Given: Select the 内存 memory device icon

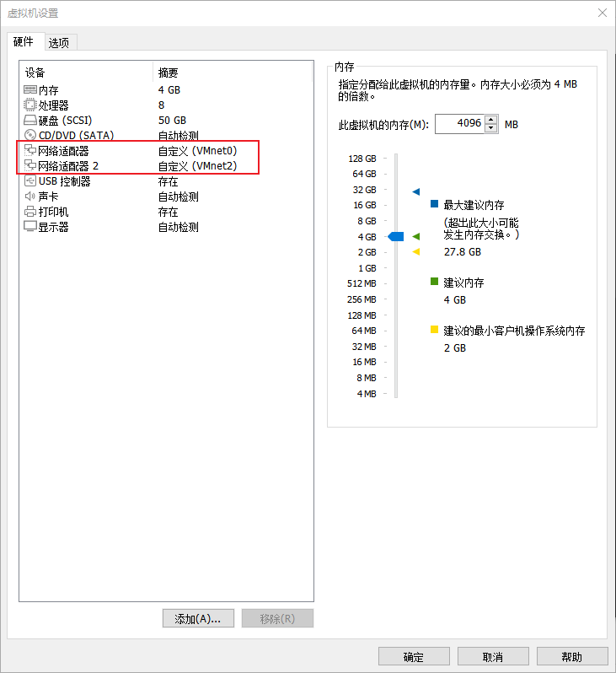Looking at the screenshot, I should [30, 89].
